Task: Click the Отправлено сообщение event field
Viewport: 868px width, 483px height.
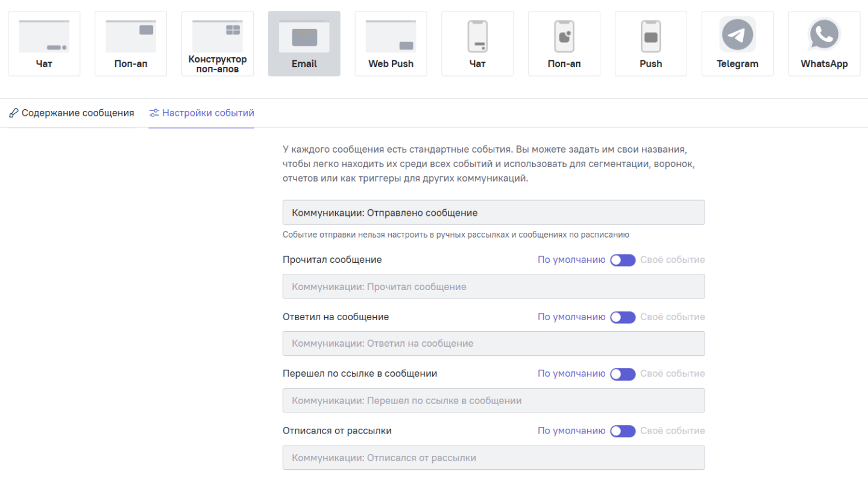Action: click(x=494, y=213)
